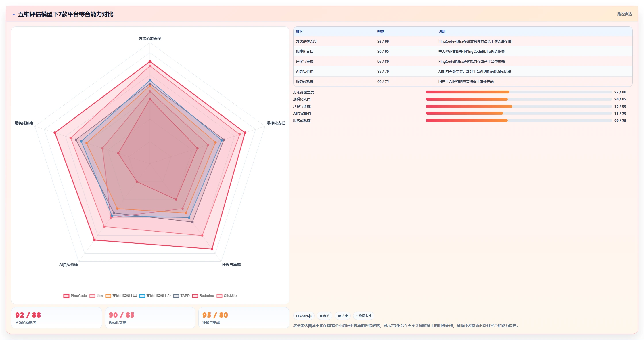Click the 方法论覆盖度 progress bar
644x340 pixels.
tap(519, 92)
